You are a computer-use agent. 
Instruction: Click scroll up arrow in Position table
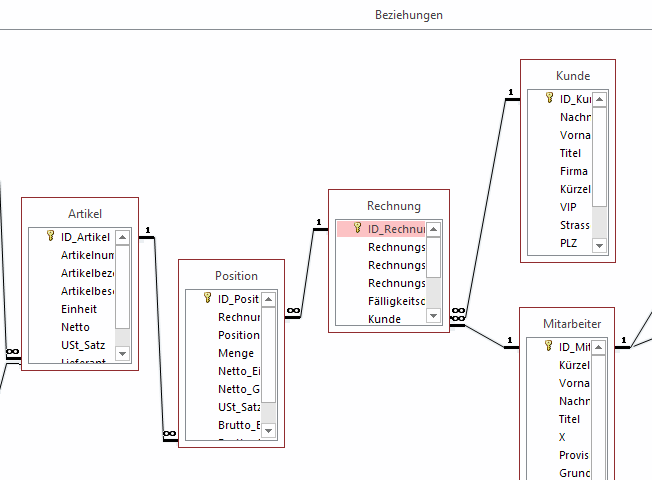pos(269,299)
